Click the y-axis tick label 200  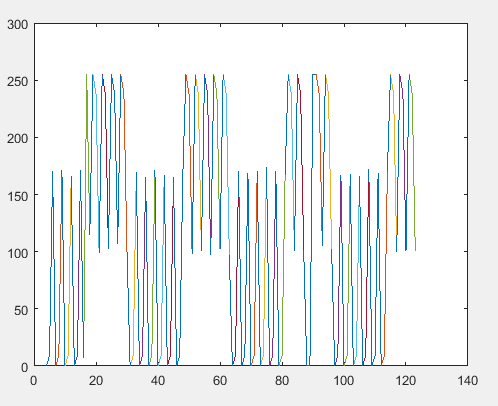pos(18,138)
